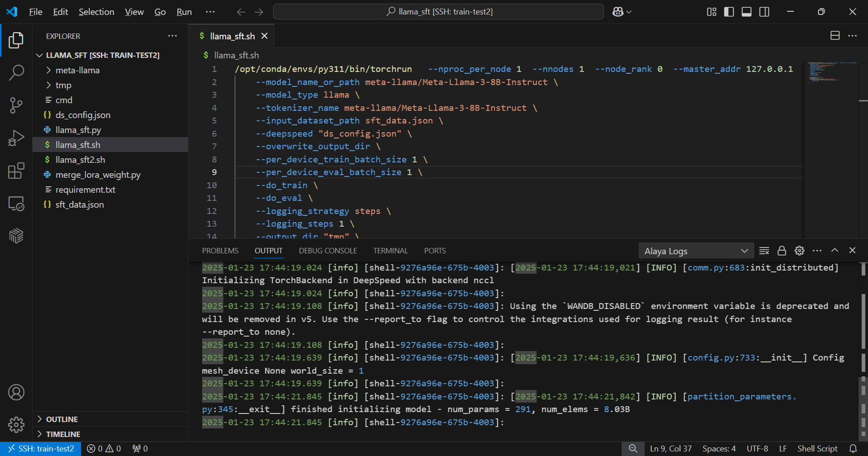Split the editor right
Image resolution: width=868 pixels, height=456 pixels.
click(x=835, y=36)
